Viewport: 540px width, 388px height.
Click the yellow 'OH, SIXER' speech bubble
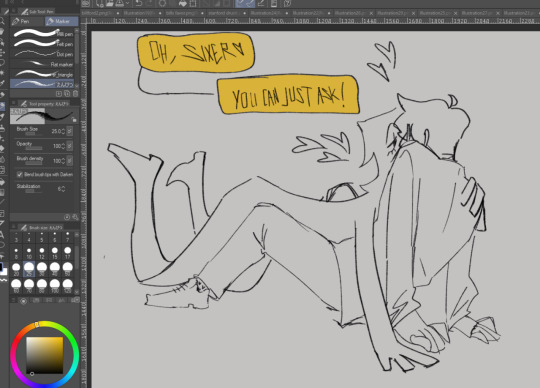(x=196, y=52)
